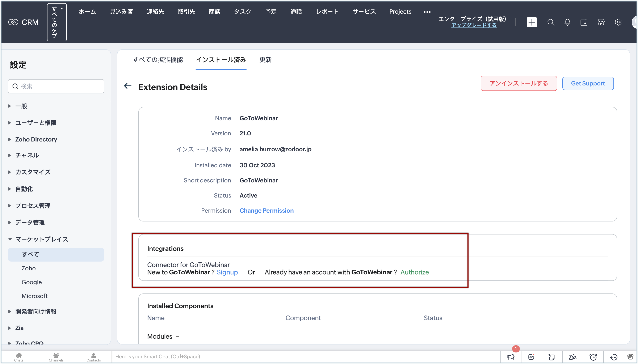Switch to すべての拡張機能 tab

158,60
